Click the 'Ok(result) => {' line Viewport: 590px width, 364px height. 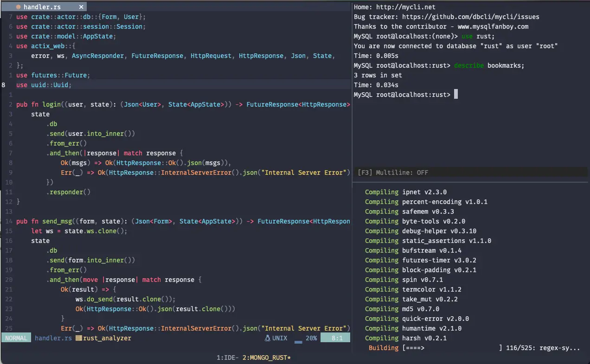(89, 289)
